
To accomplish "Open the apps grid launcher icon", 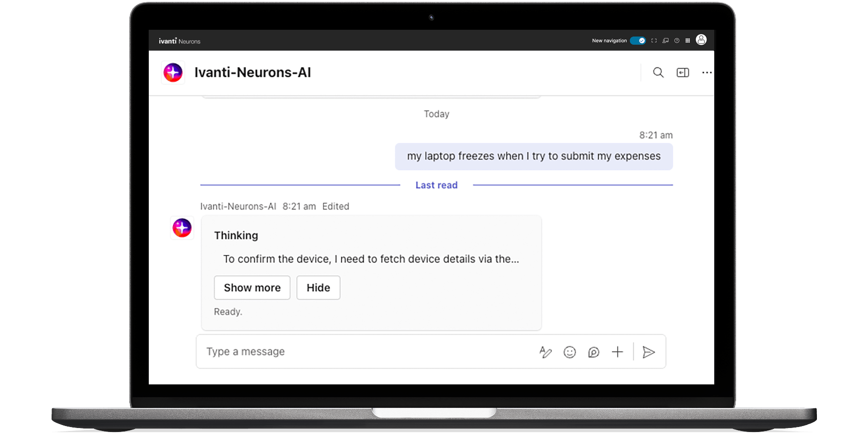I will tap(687, 41).
